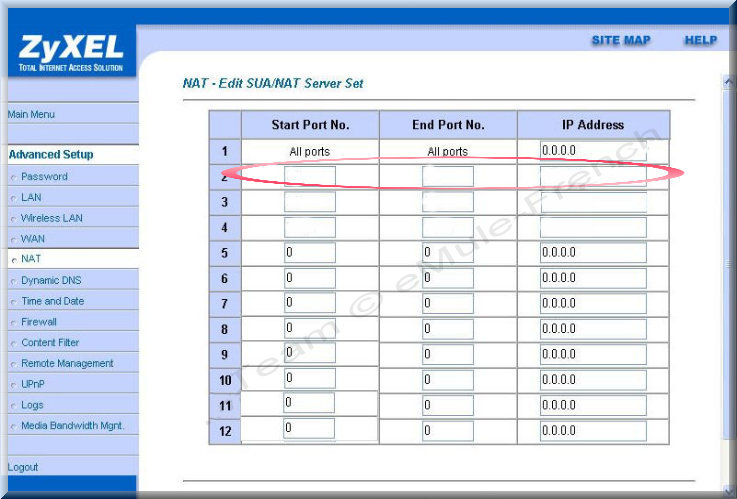
Task: Click the NAT - Edit SUA/NAT Server Set title
Action: tap(273, 84)
